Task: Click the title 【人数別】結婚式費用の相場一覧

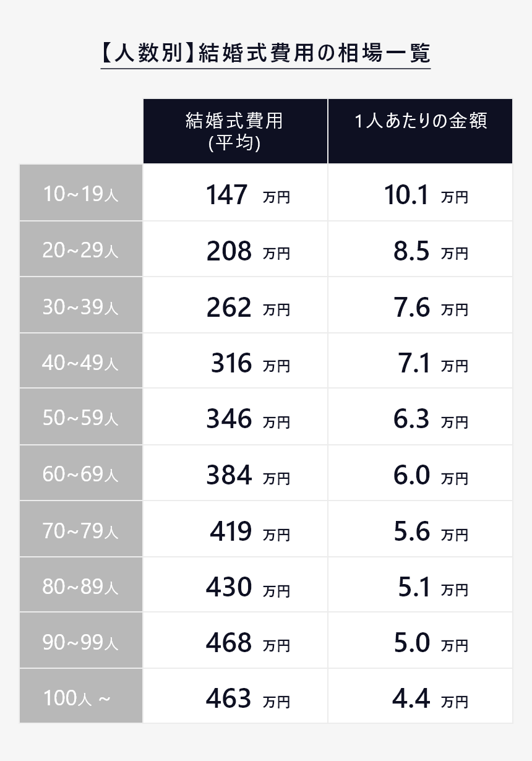Action: point(265,53)
